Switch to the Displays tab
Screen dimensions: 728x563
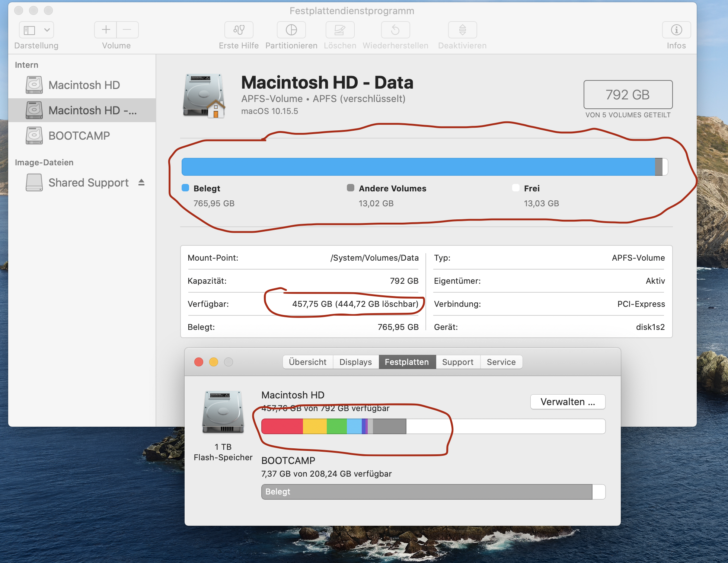pos(355,362)
